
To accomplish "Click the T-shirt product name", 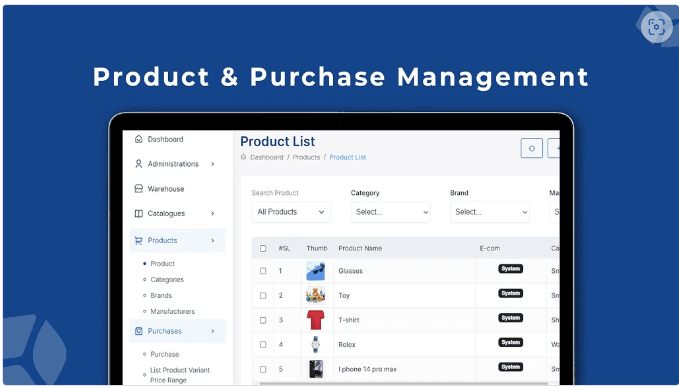I will click(349, 320).
